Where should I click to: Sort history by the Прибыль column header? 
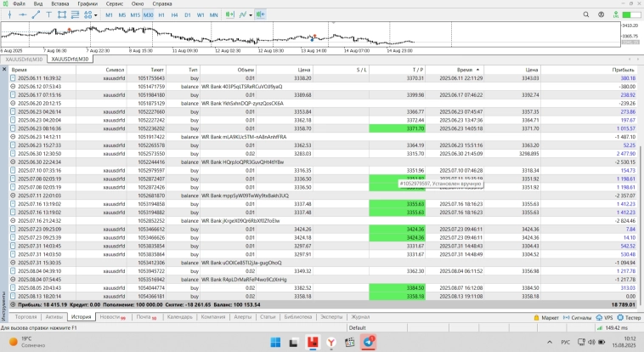(622, 69)
